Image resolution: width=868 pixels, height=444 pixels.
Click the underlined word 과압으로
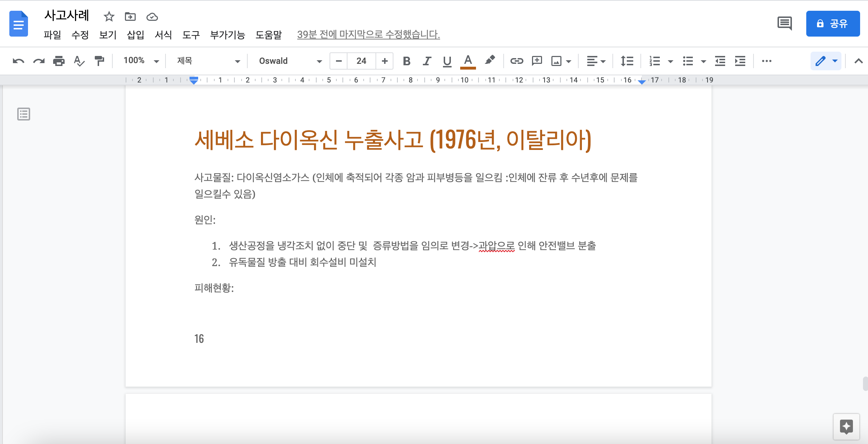click(x=496, y=246)
